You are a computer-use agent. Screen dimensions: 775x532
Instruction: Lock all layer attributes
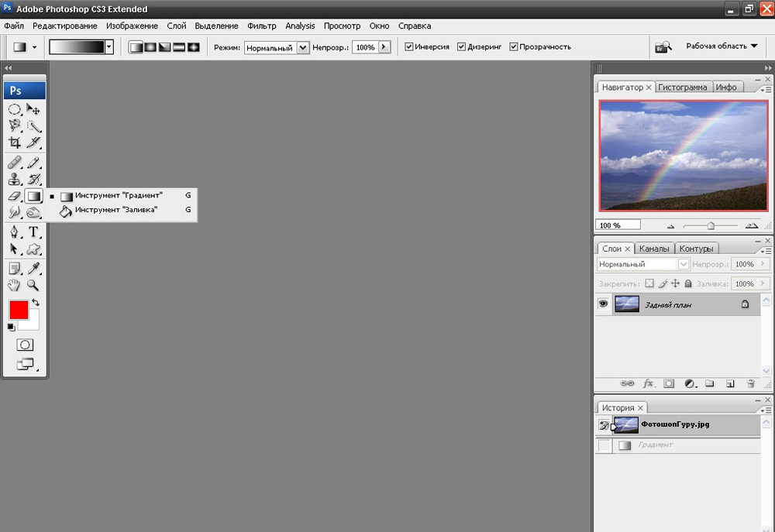688,283
